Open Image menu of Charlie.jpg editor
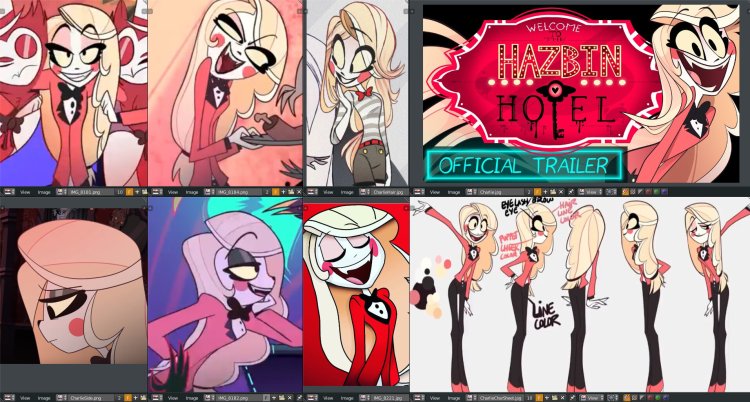Image resolution: width=750 pixels, height=402 pixels. pos(454,191)
